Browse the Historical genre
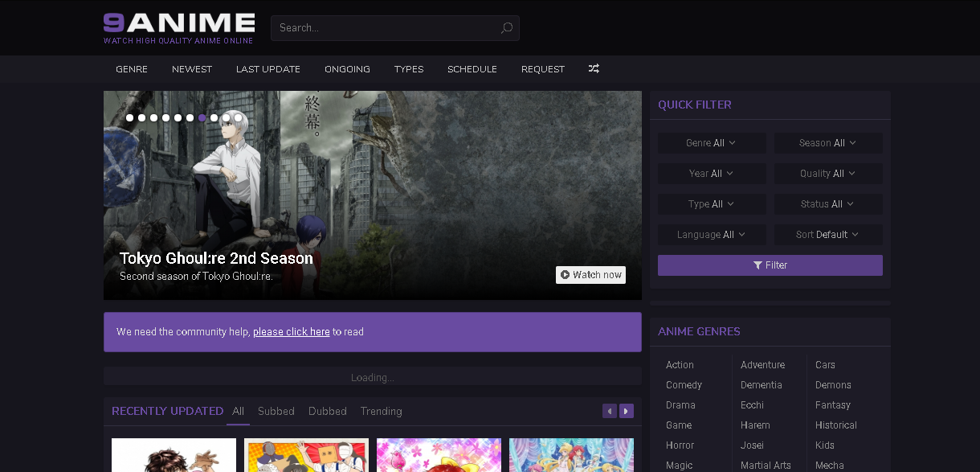 point(836,425)
